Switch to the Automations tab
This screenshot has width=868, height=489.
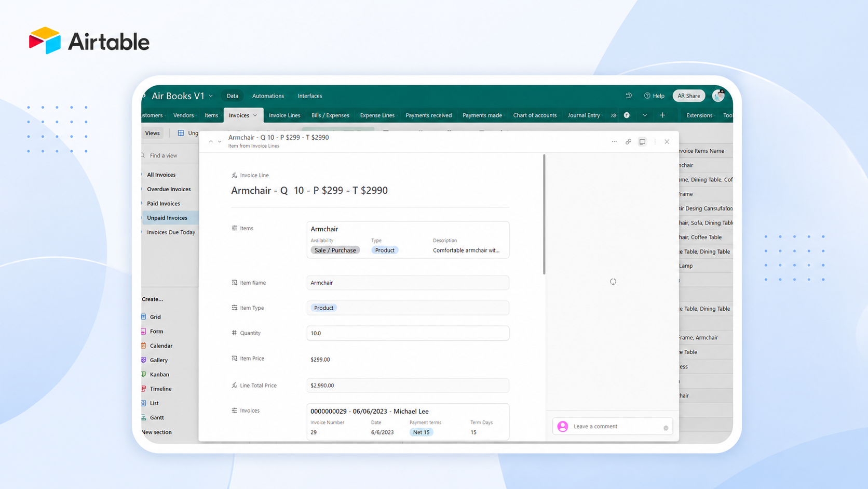268,96
